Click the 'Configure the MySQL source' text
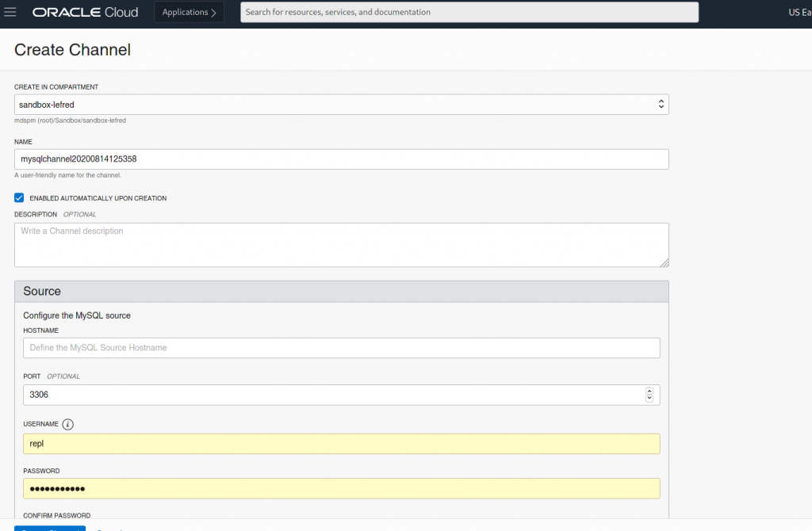This screenshot has width=812, height=531. point(77,315)
